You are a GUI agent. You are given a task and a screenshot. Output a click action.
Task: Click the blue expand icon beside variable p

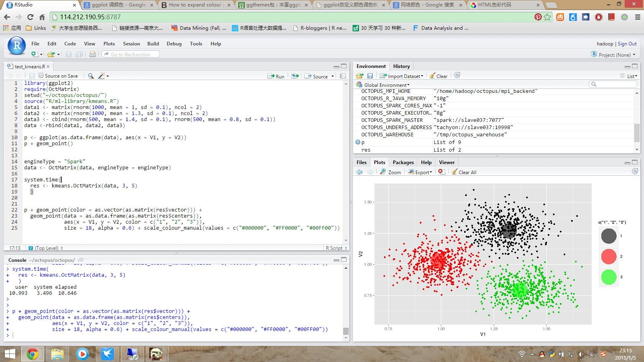(x=357, y=142)
